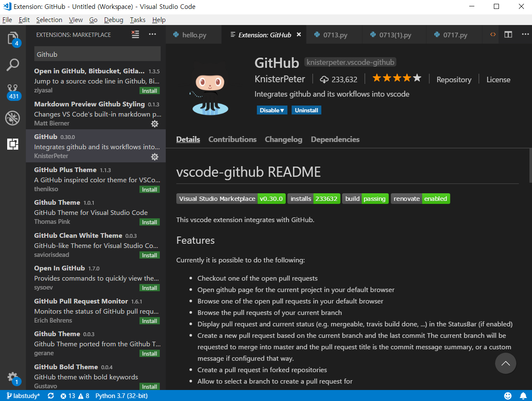This screenshot has height=401, width=532.
Task: Install GitHub Pull Request Monitor
Action: (x=150, y=321)
